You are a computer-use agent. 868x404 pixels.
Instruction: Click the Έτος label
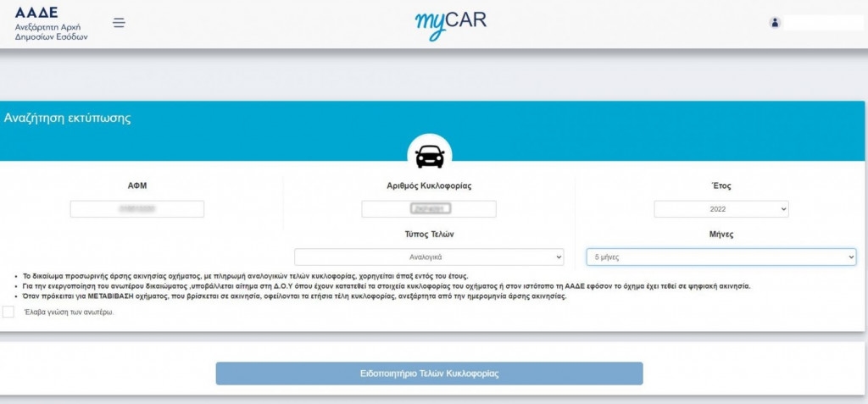[721, 185]
